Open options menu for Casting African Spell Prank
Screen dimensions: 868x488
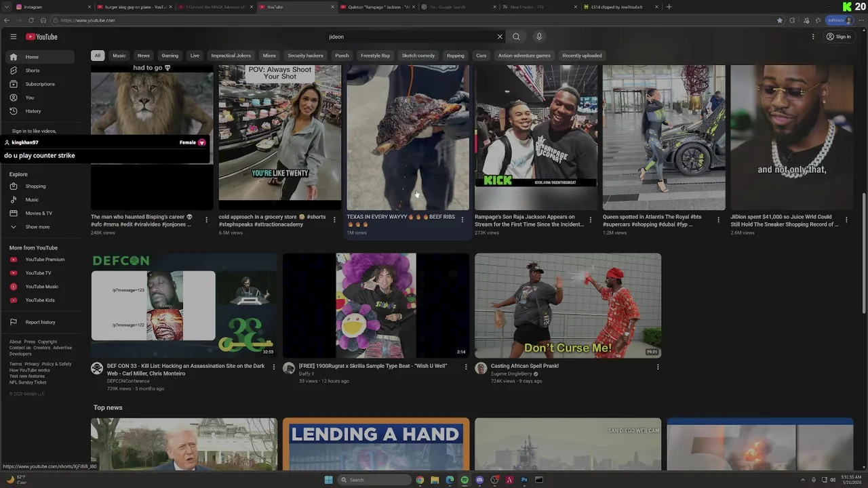pos(658,367)
